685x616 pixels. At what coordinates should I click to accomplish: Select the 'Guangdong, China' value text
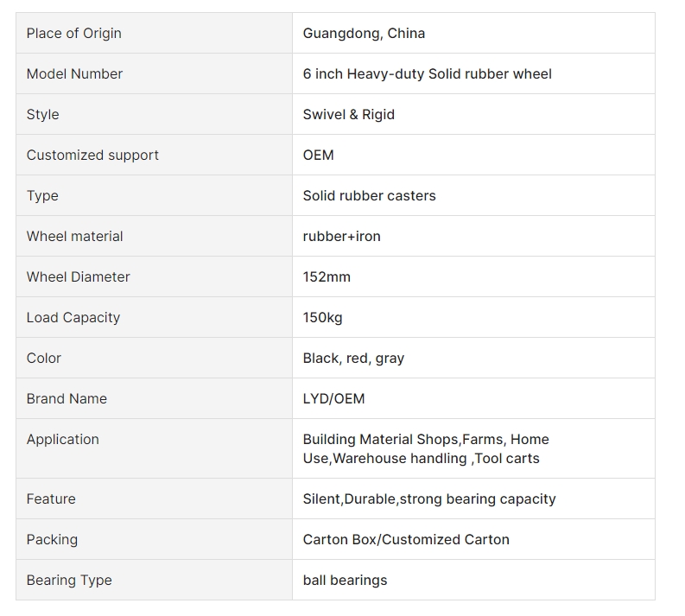pyautogui.click(x=364, y=33)
